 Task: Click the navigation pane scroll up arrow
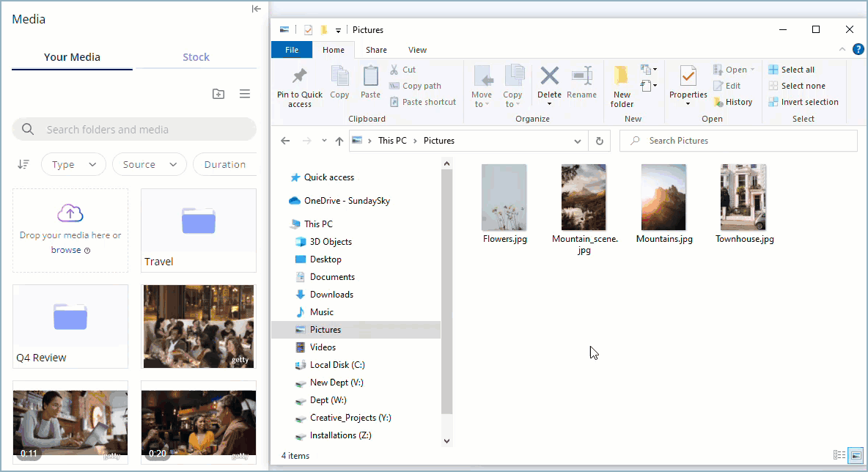(446, 163)
